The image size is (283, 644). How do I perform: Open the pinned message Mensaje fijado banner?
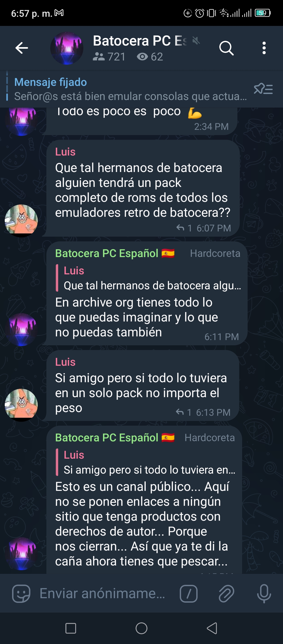[x=130, y=89]
